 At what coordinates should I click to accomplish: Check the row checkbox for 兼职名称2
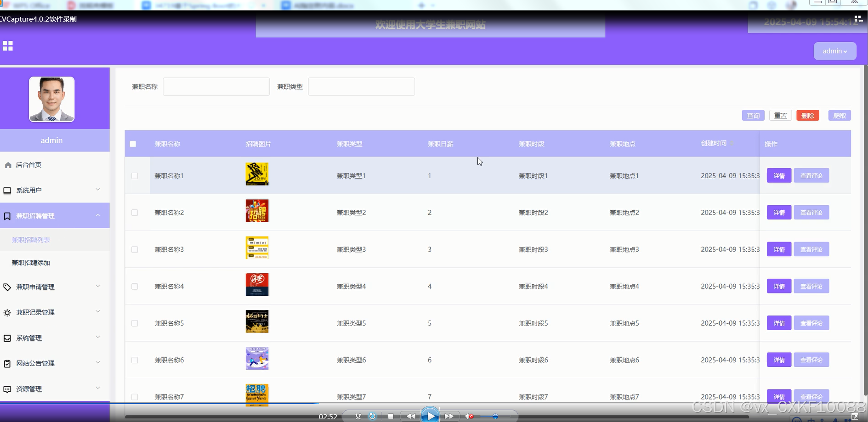[135, 213]
